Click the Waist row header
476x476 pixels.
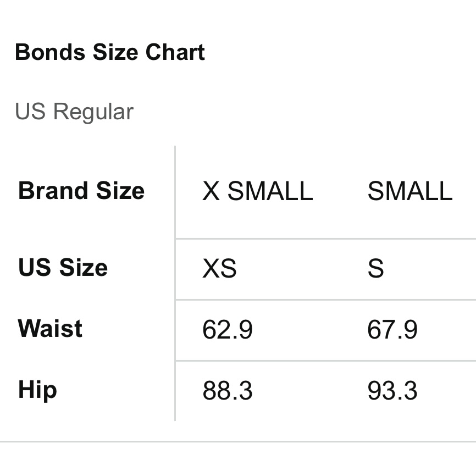pos(50,329)
